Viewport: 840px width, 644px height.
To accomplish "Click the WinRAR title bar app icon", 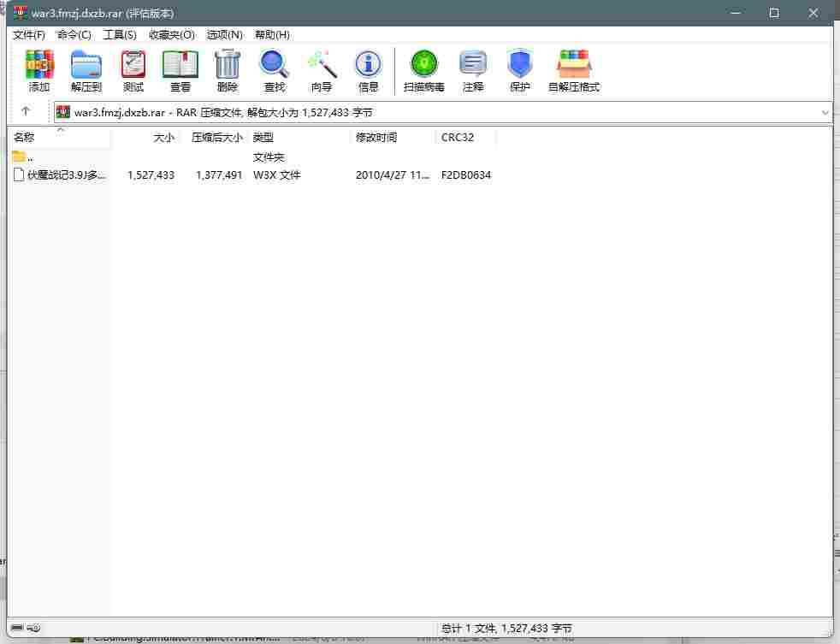I will click(x=21, y=12).
